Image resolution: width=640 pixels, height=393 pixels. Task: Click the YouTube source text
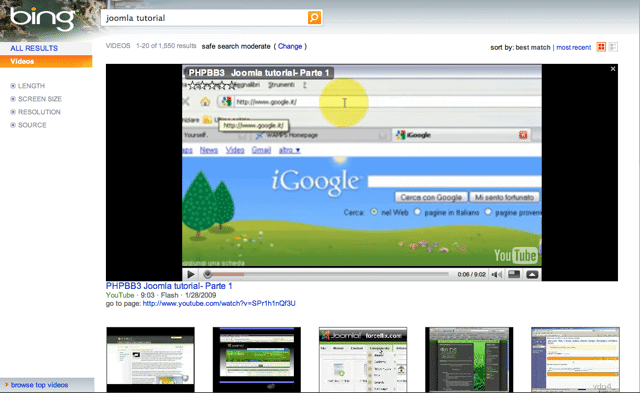(120, 295)
